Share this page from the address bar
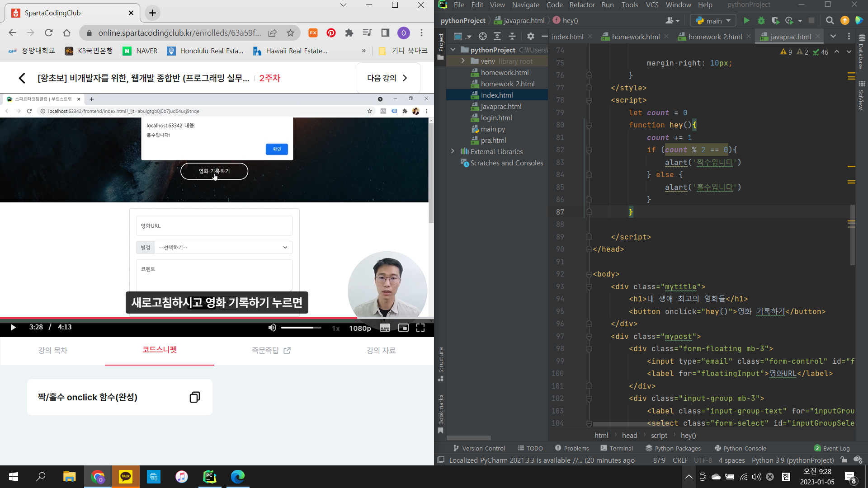This screenshot has width=868, height=488. 272,33
